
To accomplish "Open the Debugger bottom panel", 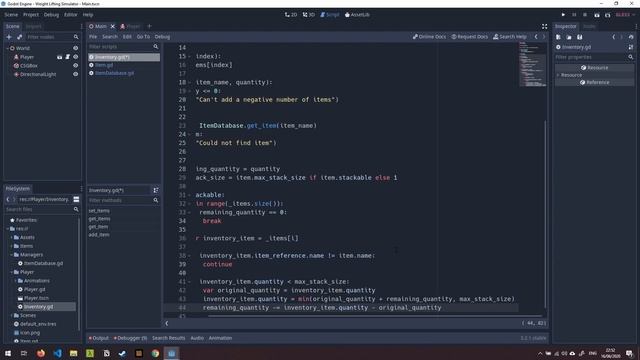I will click(130, 338).
